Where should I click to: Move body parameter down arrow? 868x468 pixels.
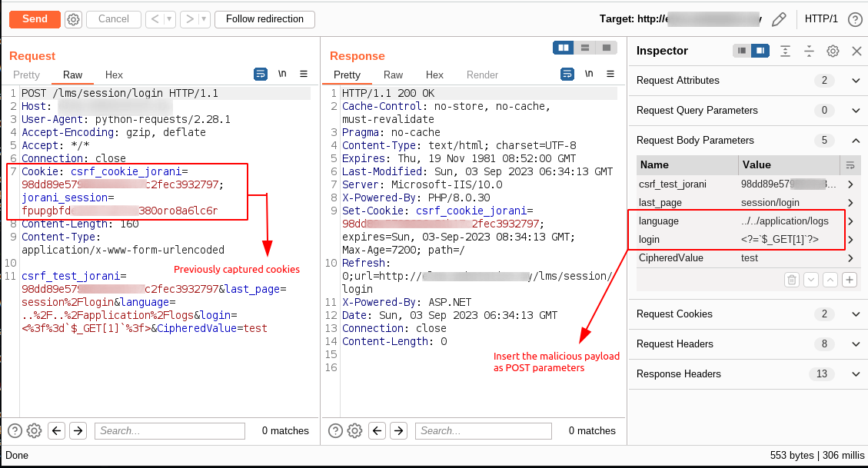pos(811,280)
